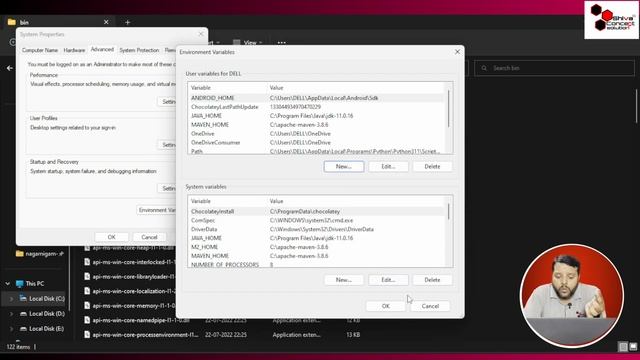The width and height of the screenshot is (640, 360).
Task: Close the bin tab in File Explorer
Action: [x=106, y=22]
